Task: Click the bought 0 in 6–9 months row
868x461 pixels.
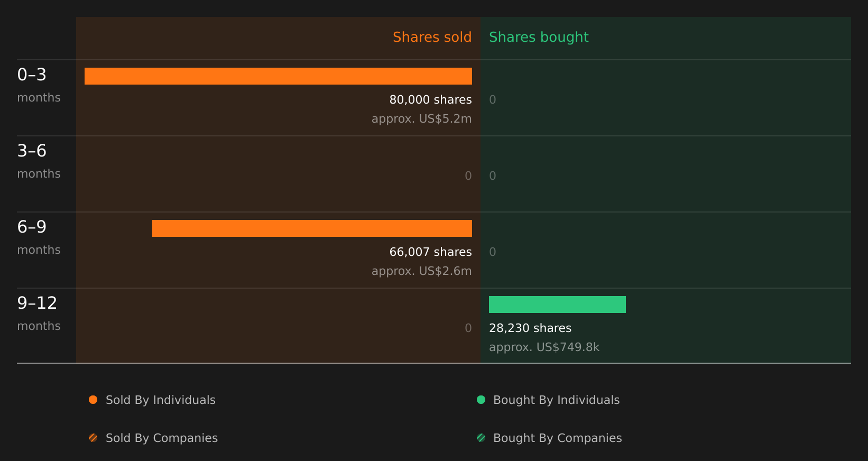Action: coord(493,252)
